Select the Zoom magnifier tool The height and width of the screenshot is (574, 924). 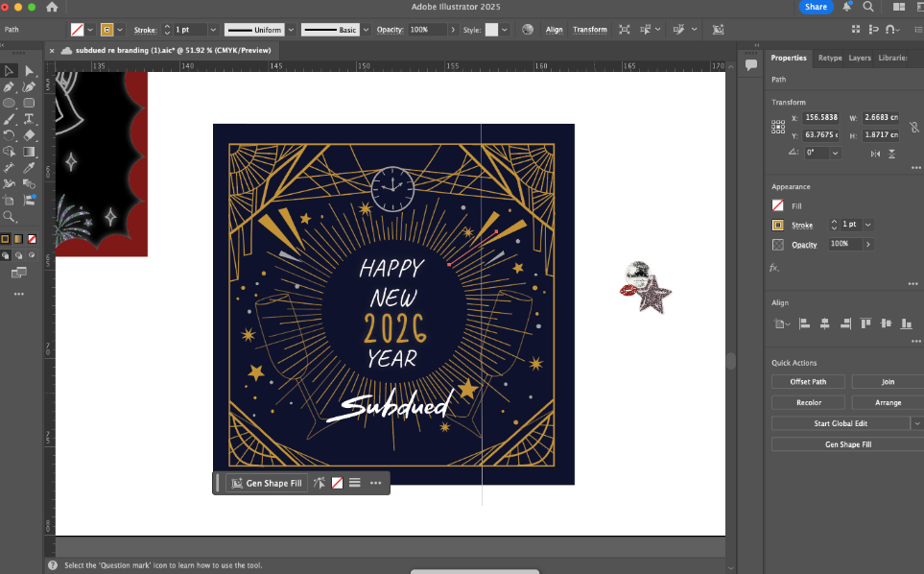[x=9, y=217]
